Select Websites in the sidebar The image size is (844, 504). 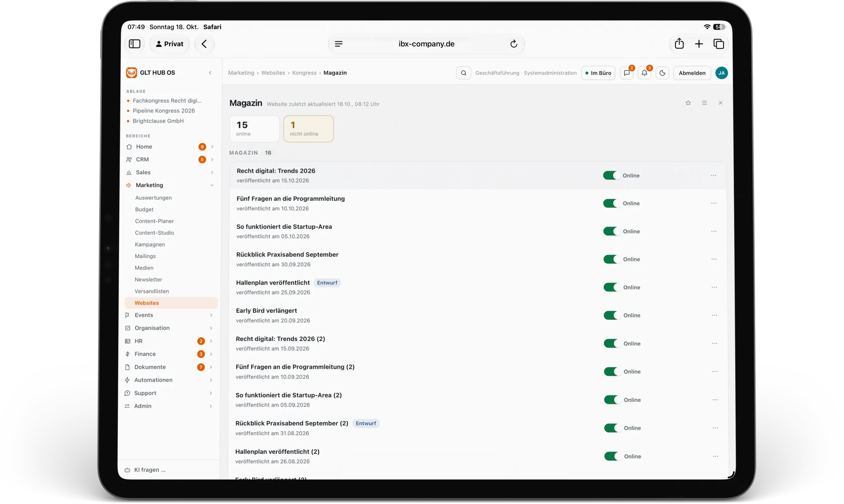171,303
